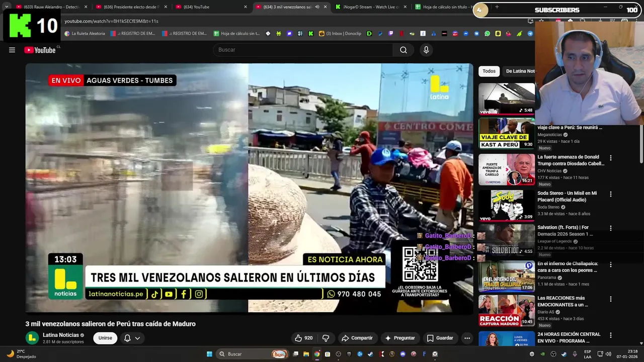Mute the playing tab via speaker icon
The width and height of the screenshot is (644, 362).
[317, 7]
